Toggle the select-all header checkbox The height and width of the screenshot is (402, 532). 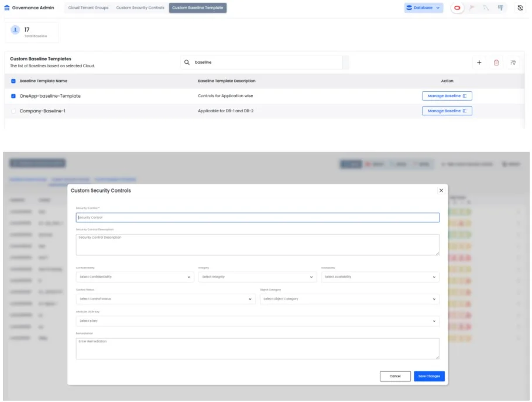pyautogui.click(x=13, y=81)
